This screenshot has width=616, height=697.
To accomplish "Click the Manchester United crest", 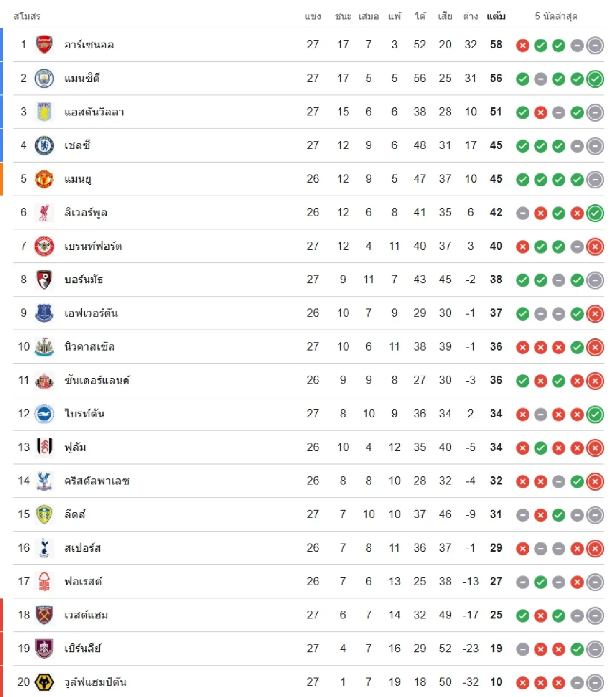I will coord(44,179).
